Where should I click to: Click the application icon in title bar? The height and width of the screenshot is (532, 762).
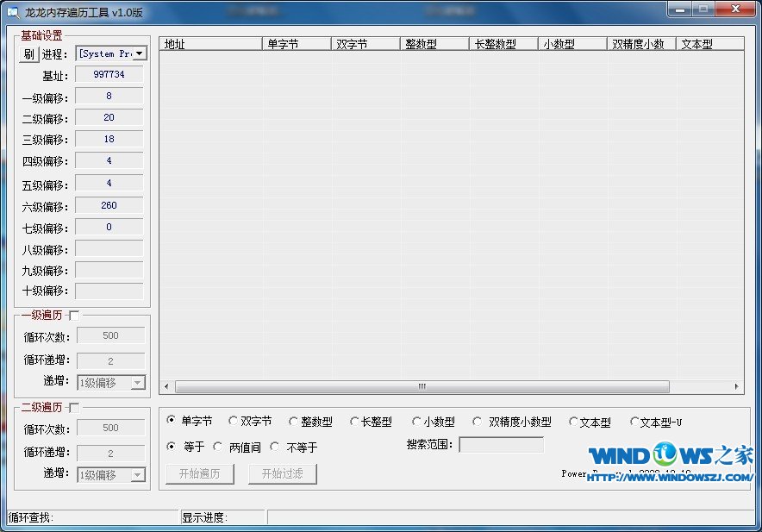coord(13,10)
